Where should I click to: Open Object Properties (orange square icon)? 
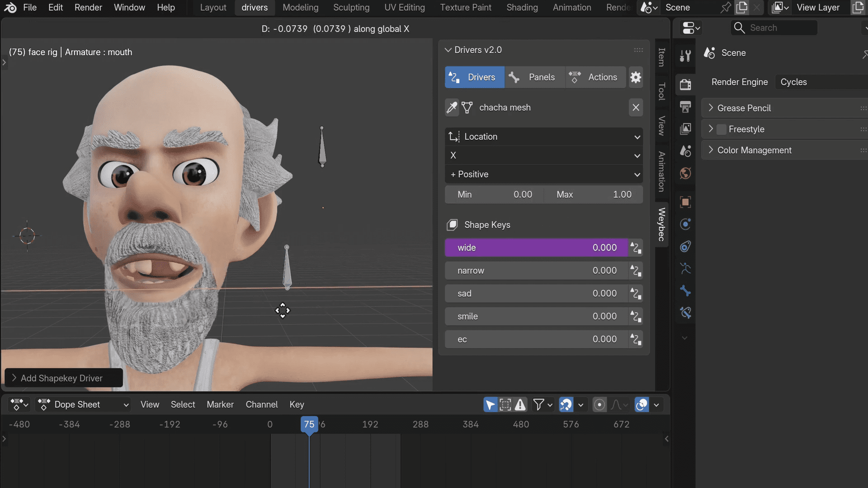point(685,202)
